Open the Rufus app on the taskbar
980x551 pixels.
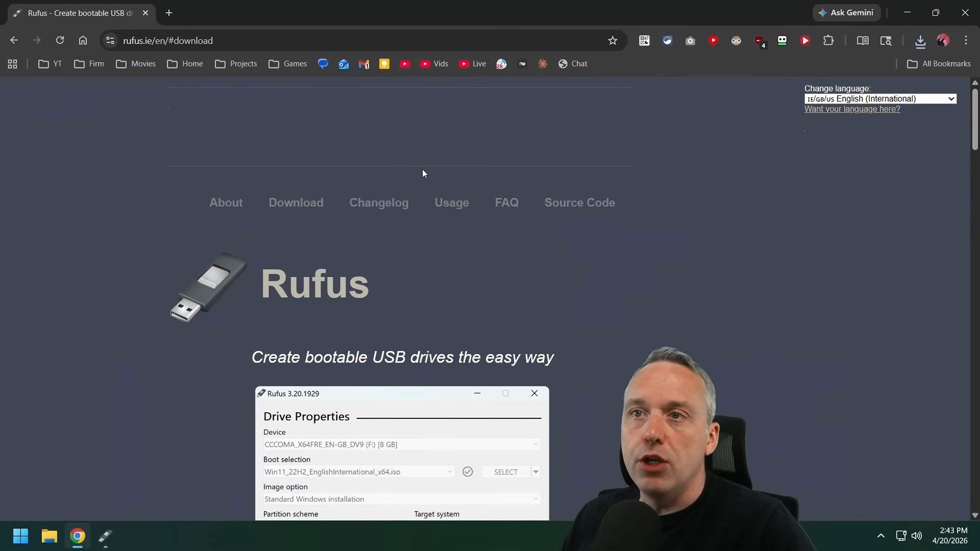pyautogui.click(x=105, y=536)
